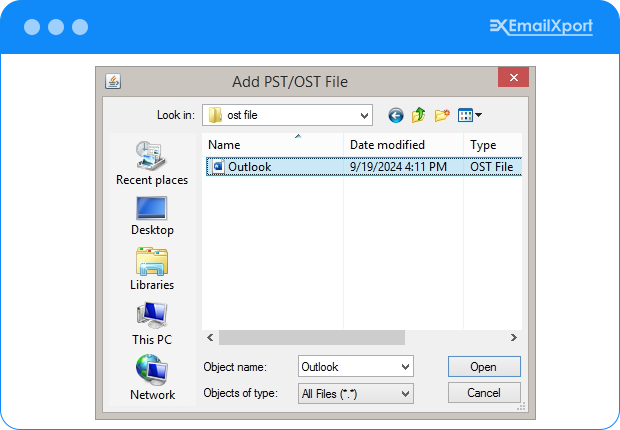This screenshot has width=620, height=430.
Task: Open Libraries shortcut
Action: click(x=152, y=269)
